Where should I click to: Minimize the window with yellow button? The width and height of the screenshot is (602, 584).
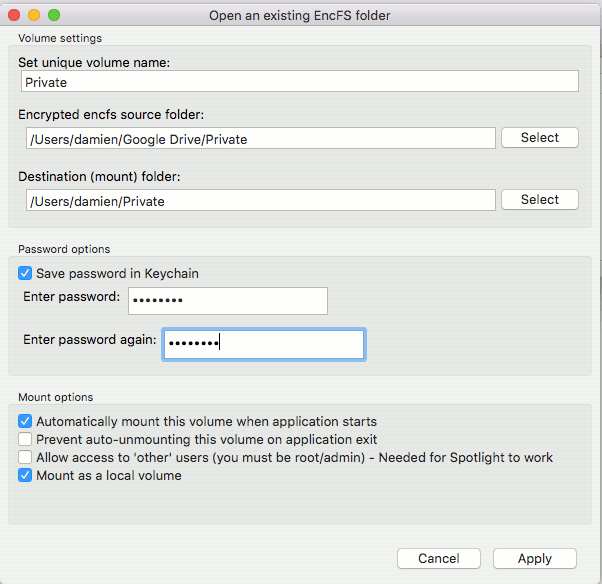click(34, 15)
